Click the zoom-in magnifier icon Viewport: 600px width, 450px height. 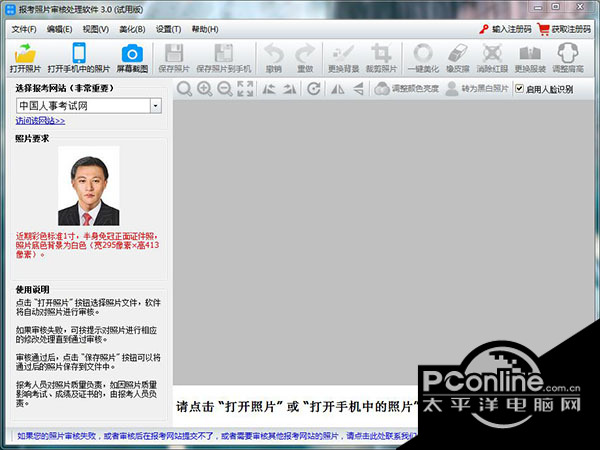204,89
